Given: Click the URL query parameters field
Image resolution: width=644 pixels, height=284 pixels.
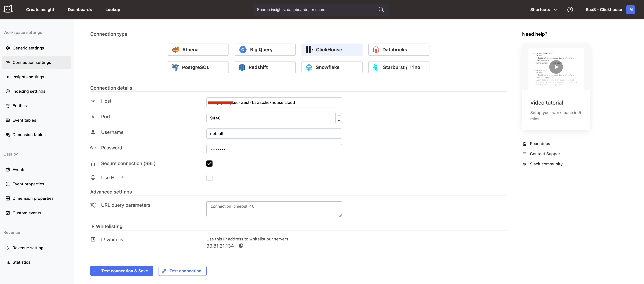Looking at the screenshot, I should pos(274,209).
